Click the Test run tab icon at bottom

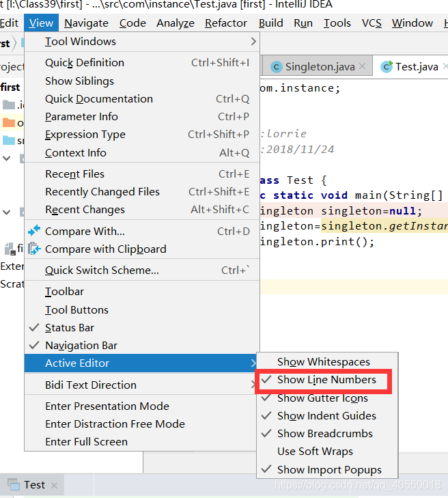click(14, 484)
